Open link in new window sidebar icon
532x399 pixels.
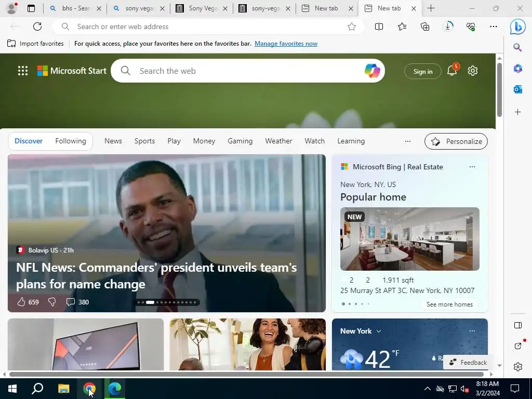point(518,345)
